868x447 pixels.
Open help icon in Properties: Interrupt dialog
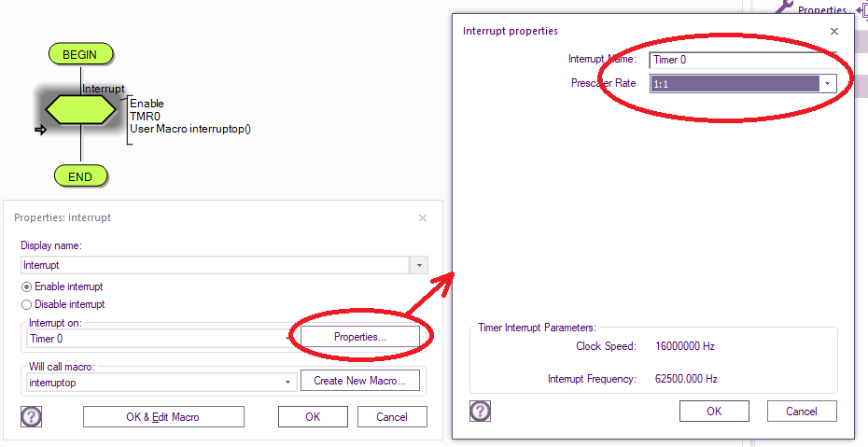(31, 416)
